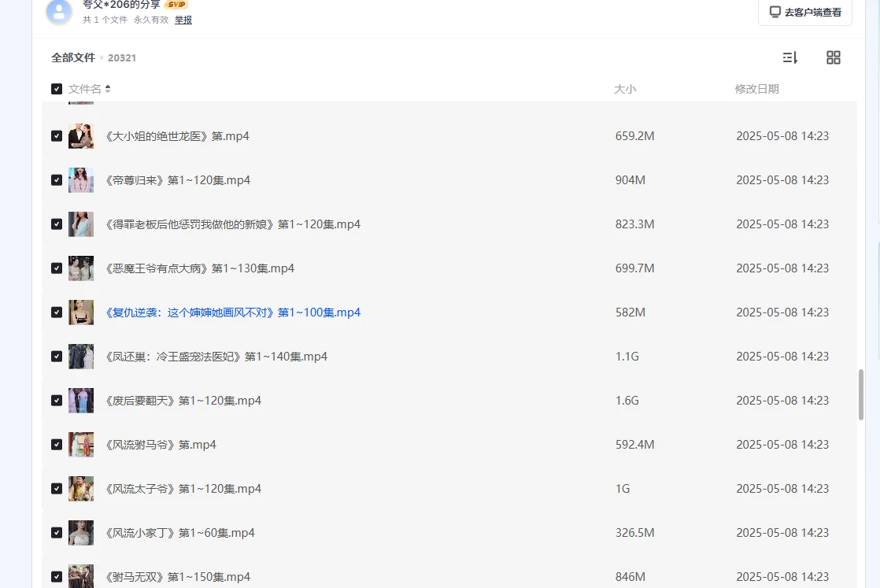The width and height of the screenshot is (880, 588).
Task: Open thumbnail of 《帝尊归来》 video
Action: point(80,180)
